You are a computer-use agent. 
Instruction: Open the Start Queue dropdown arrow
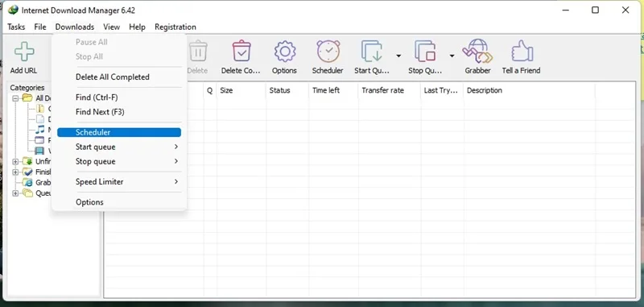398,56
